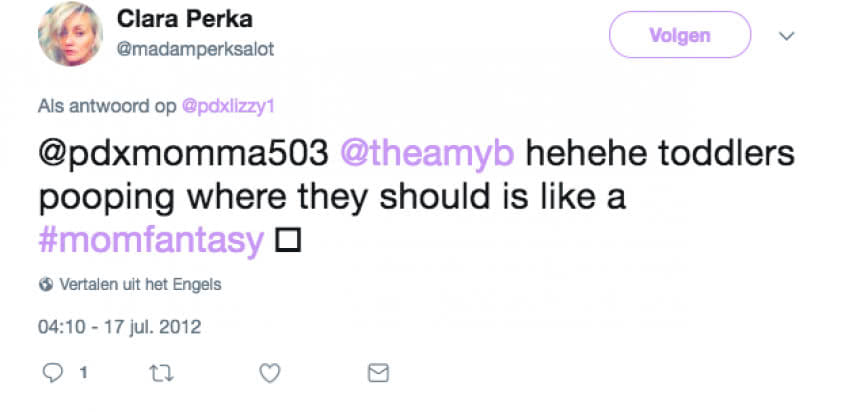The width and height of the screenshot is (845, 412).
Task: Click the square emoji placeholder in tweet
Action: pyautogui.click(x=288, y=241)
